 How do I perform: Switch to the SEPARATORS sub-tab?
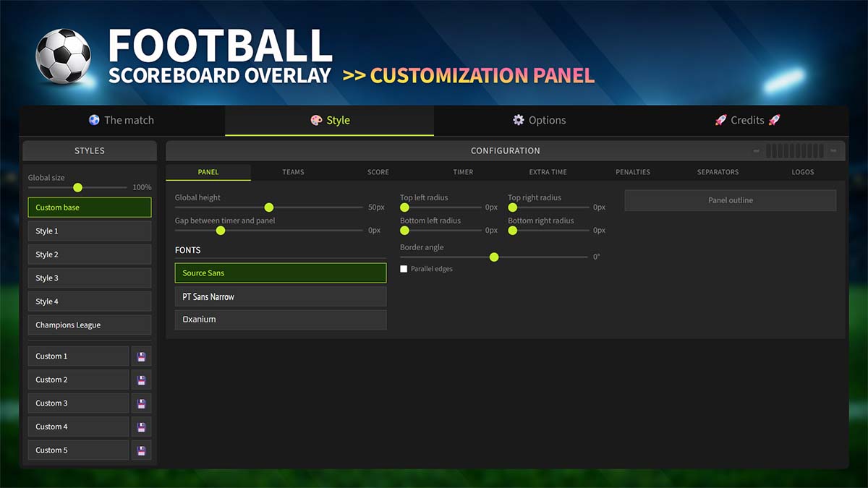pyautogui.click(x=718, y=172)
